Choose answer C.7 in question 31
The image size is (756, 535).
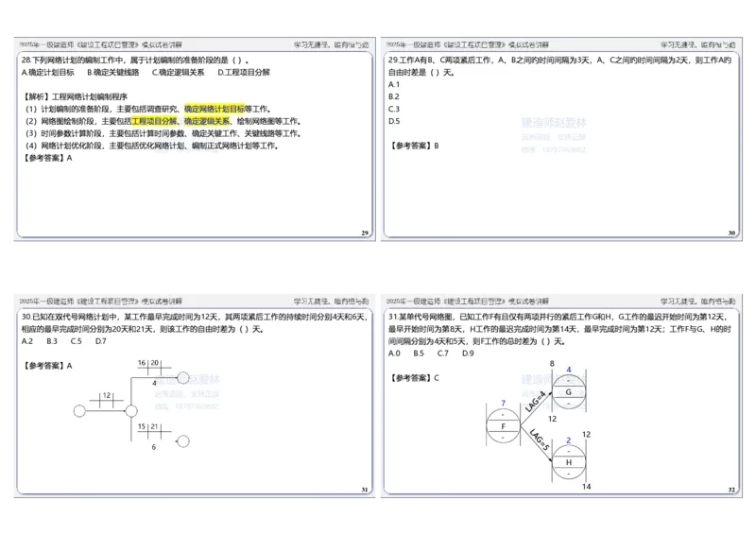point(442,353)
